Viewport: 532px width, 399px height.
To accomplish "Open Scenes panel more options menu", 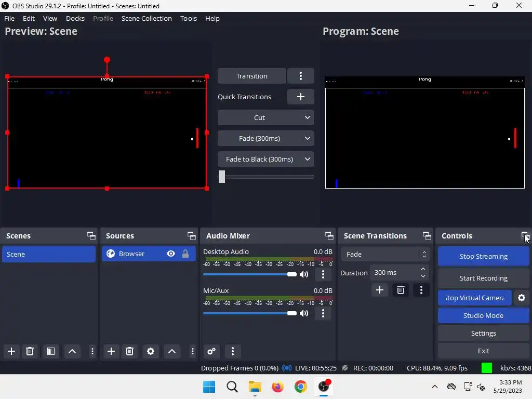I will (x=92, y=351).
